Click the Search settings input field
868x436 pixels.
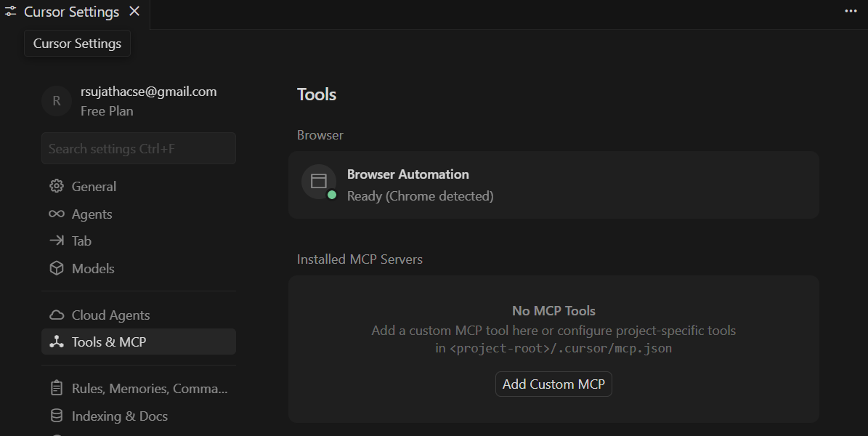point(138,148)
